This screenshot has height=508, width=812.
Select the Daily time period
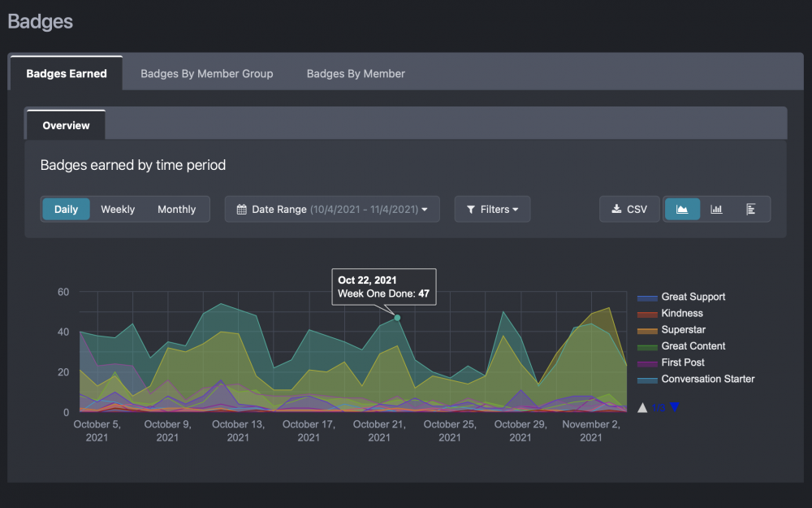coord(66,209)
